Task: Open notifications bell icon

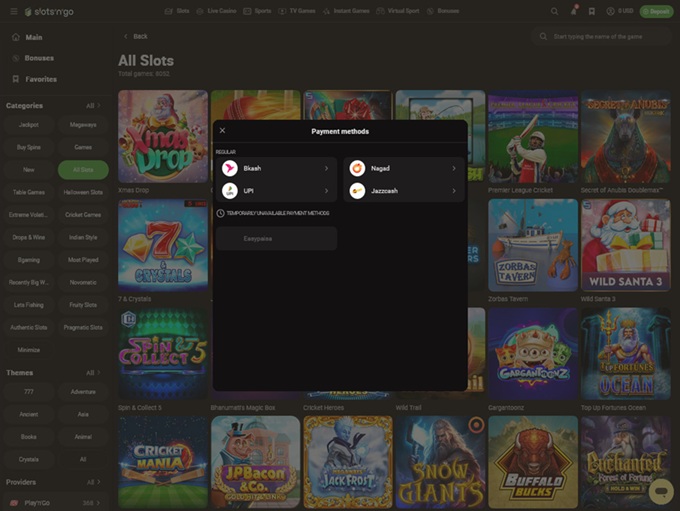Action: tap(574, 11)
